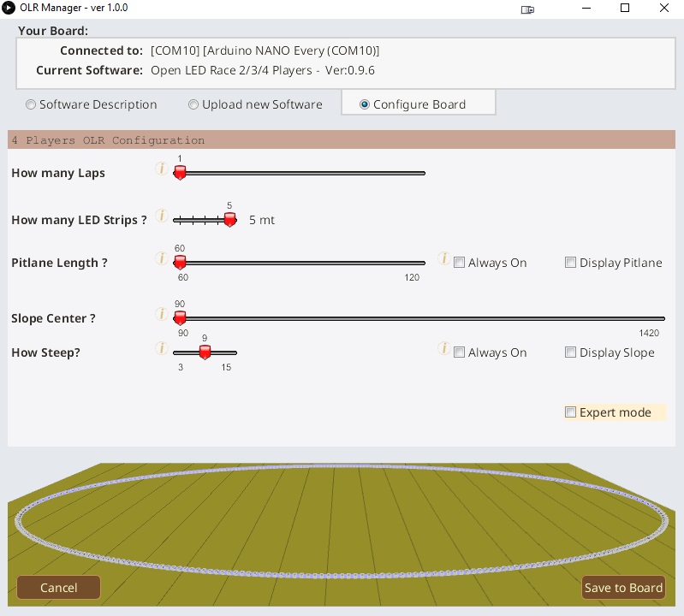Minimize the OLR Manager window
The width and height of the screenshot is (684, 616).
(586, 8)
